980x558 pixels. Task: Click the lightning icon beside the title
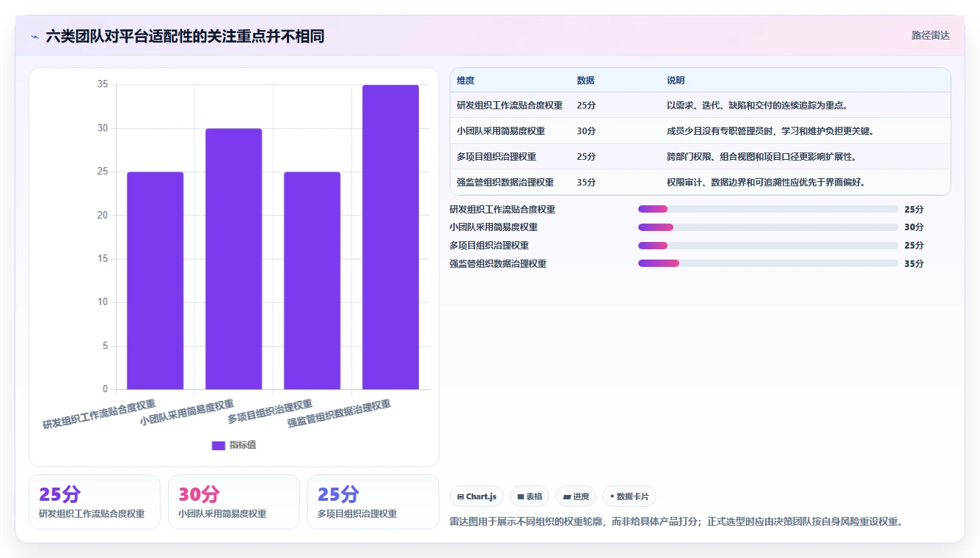click(x=35, y=37)
